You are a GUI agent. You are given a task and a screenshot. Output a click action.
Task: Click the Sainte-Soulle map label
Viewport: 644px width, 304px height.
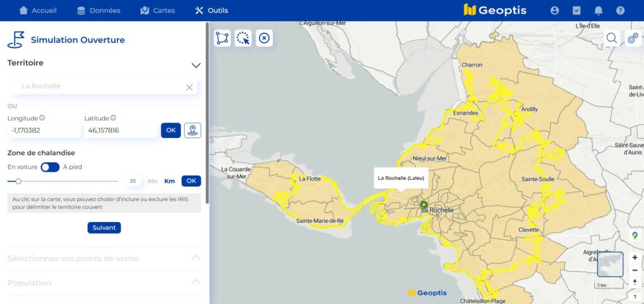coord(538,179)
